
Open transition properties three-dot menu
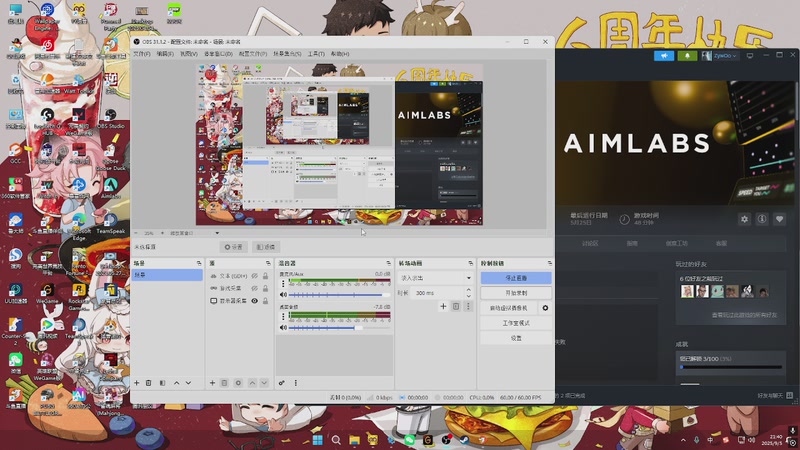[x=468, y=306]
